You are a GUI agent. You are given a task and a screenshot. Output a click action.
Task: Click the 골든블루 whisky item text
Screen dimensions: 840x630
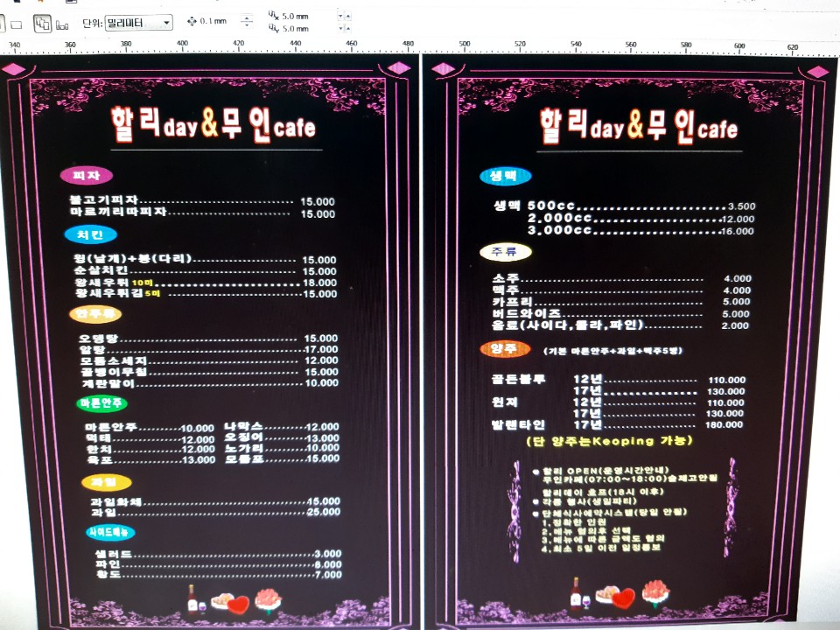coord(519,379)
